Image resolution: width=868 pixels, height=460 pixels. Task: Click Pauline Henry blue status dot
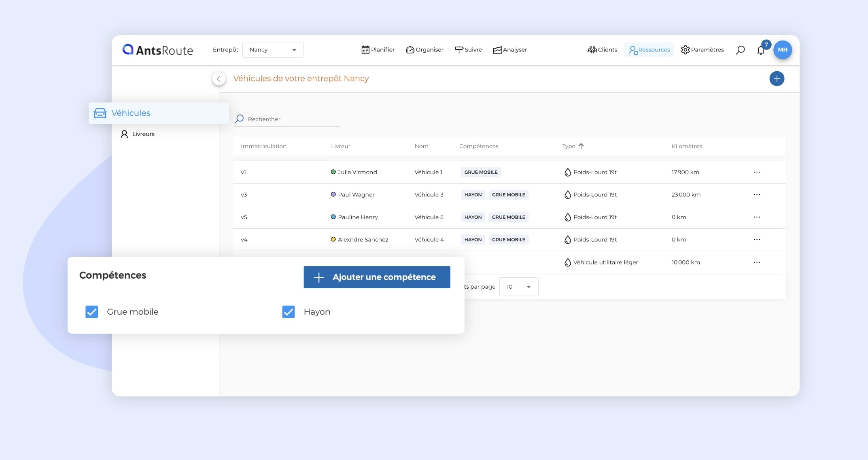[333, 217]
